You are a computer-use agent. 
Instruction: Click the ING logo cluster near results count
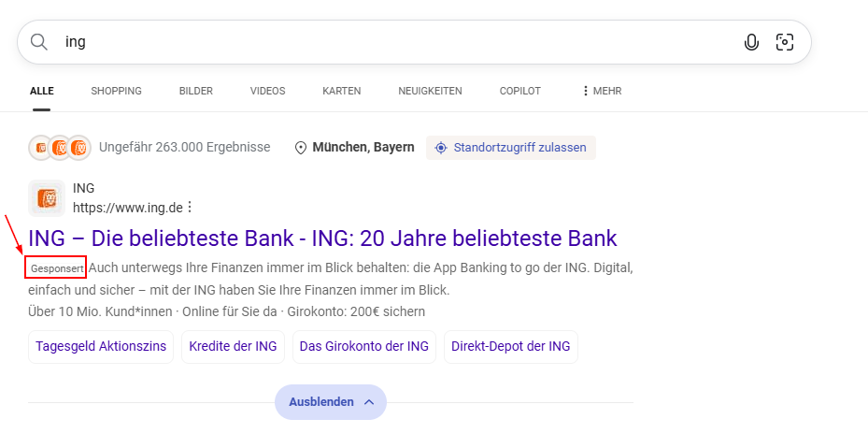[x=60, y=148]
